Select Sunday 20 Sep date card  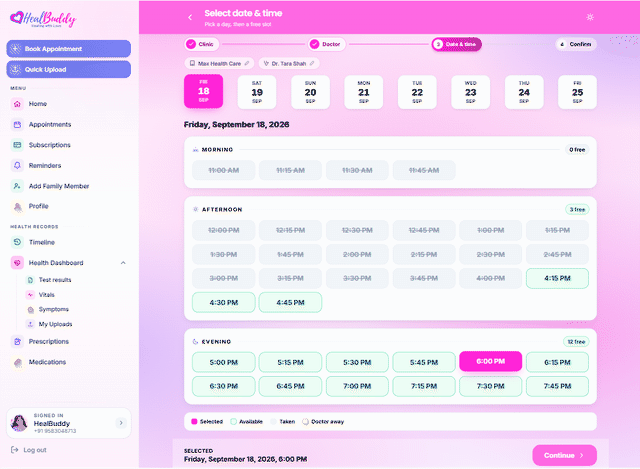pyautogui.click(x=310, y=92)
